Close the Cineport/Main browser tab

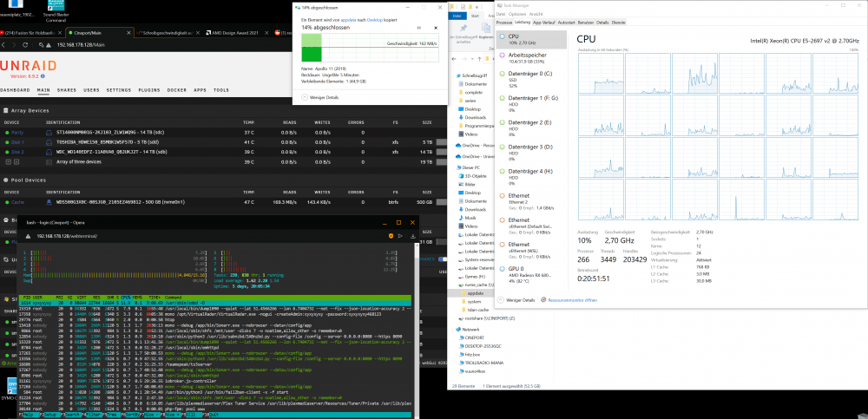[129, 33]
